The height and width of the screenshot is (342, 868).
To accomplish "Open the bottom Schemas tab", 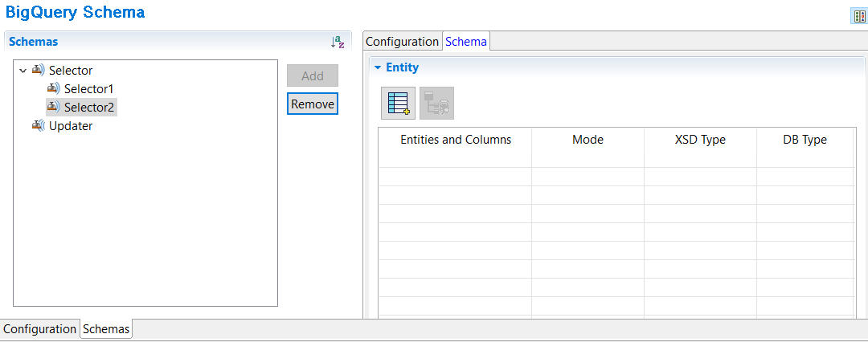I will tap(106, 328).
